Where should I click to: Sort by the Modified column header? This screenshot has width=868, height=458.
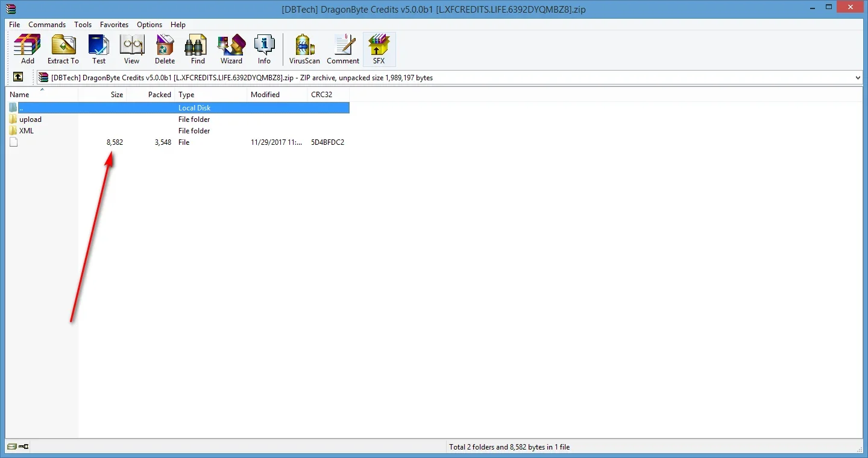(x=277, y=95)
